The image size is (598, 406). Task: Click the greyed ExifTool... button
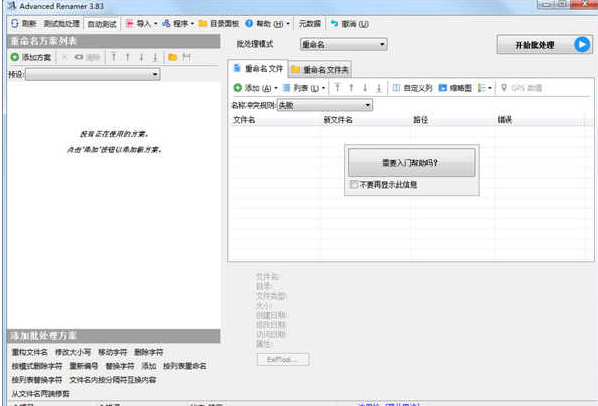pyautogui.click(x=283, y=359)
